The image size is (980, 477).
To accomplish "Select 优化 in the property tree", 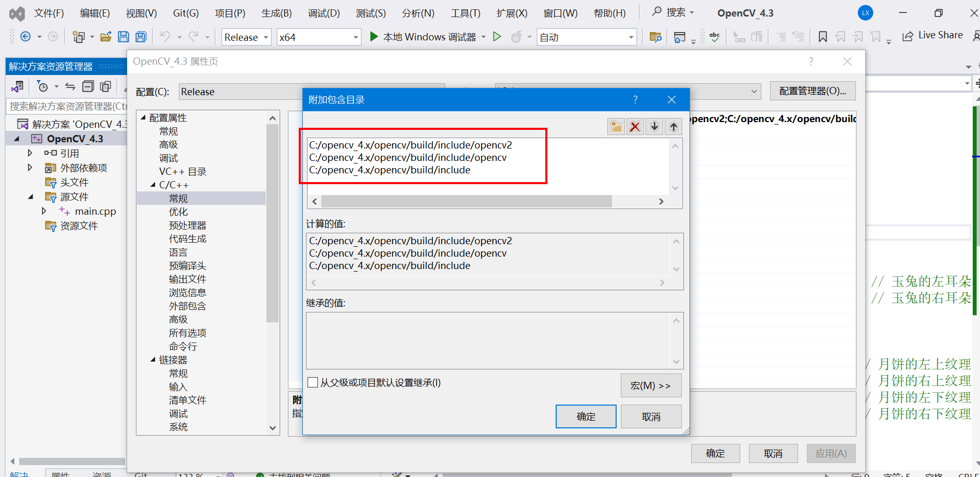I will 178,212.
